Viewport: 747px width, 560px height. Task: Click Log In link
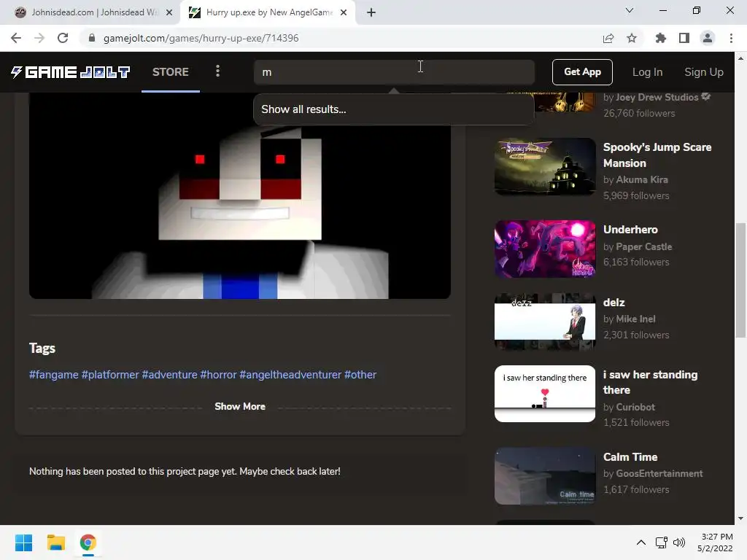click(648, 72)
